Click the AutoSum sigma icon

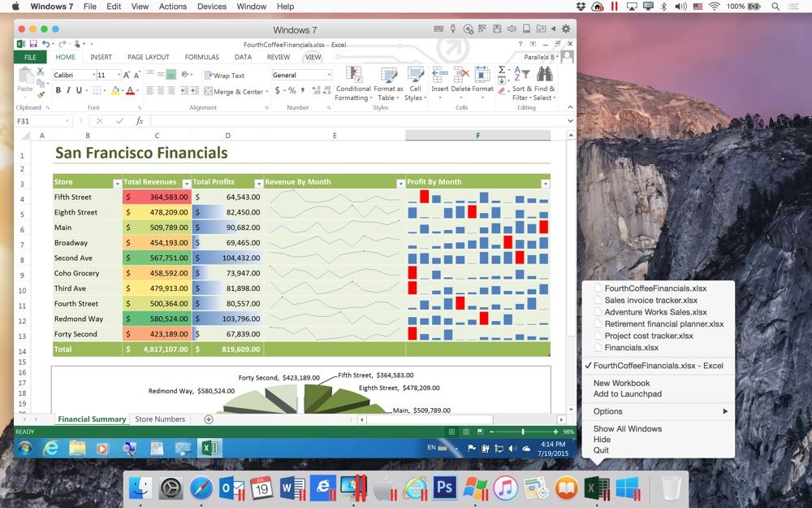click(x=502, y=70)
